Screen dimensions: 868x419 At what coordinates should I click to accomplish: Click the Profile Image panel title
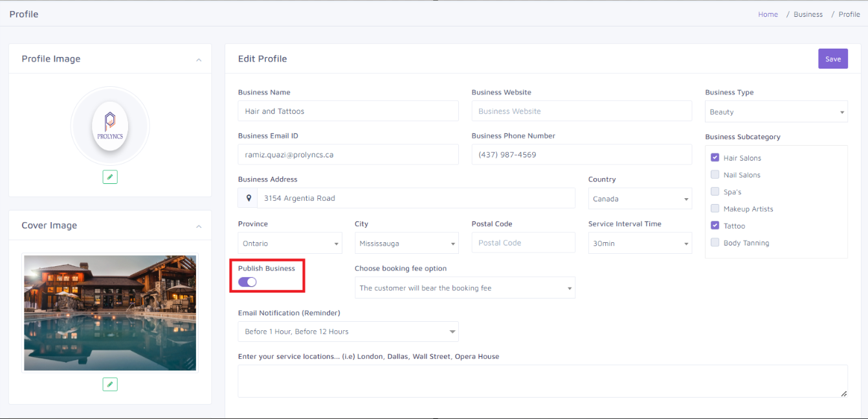coord(51,59)
